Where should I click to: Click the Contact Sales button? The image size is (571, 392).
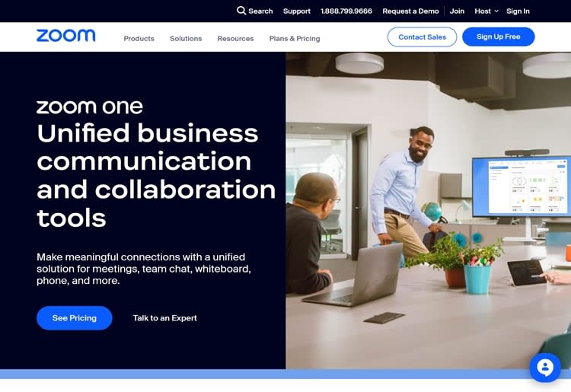tap(422, 37)
